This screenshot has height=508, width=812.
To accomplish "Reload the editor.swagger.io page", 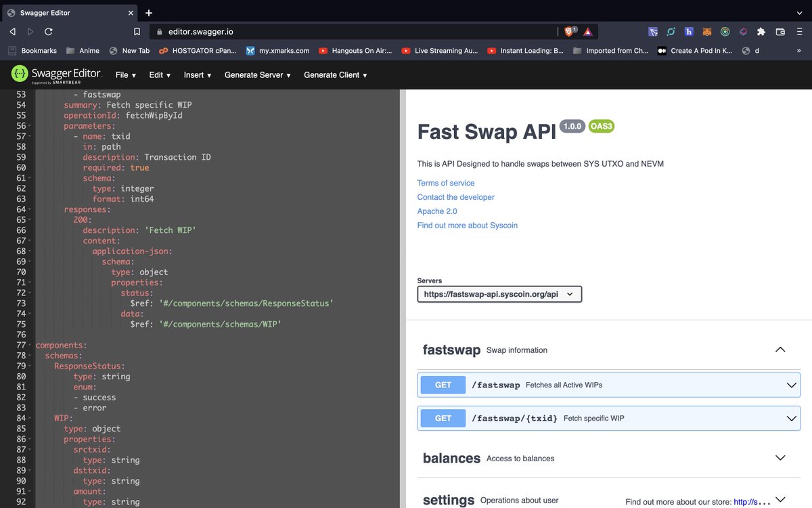I will [49, 31].
